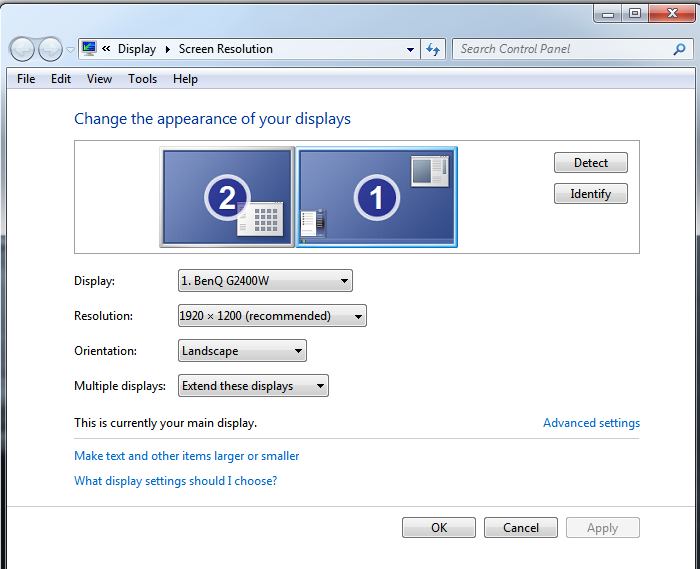The width and height of the screenshot is (700, 569).
Task: Expand the Orientation dropdown
Action: (243, 351)
